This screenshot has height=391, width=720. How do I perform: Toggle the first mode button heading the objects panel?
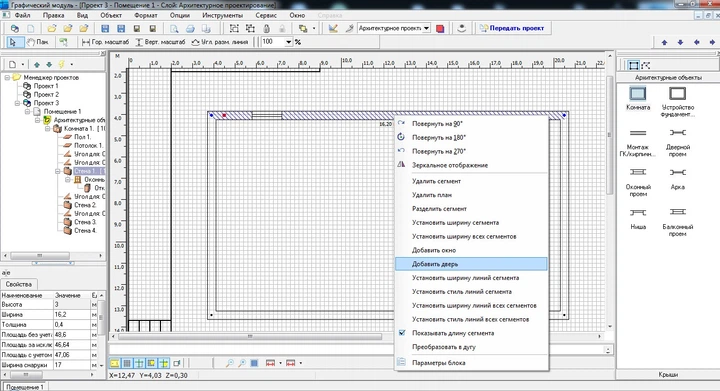click(633, 65)
